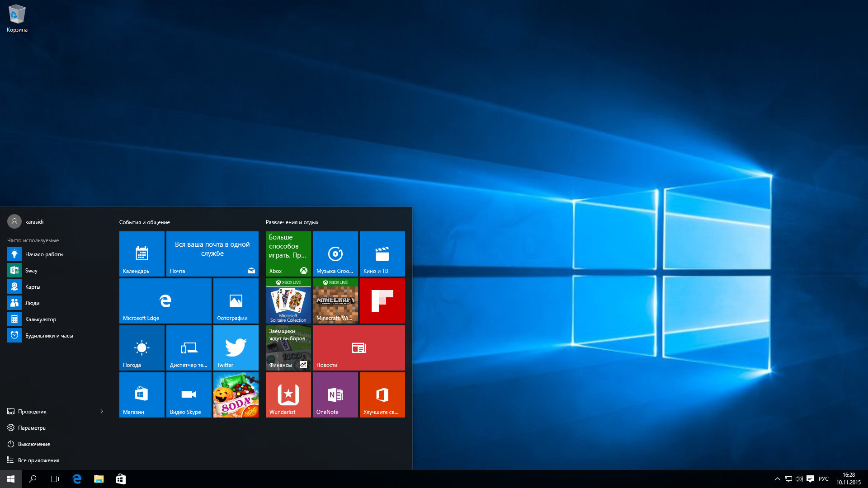Open Recycle Bin Корзина on desktop
This screenshot has height=488, width=868.
tap(17, 19)
